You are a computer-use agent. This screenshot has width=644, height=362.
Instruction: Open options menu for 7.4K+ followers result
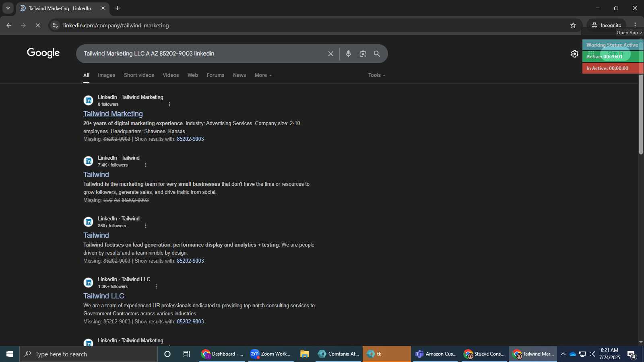coord(146,165)
